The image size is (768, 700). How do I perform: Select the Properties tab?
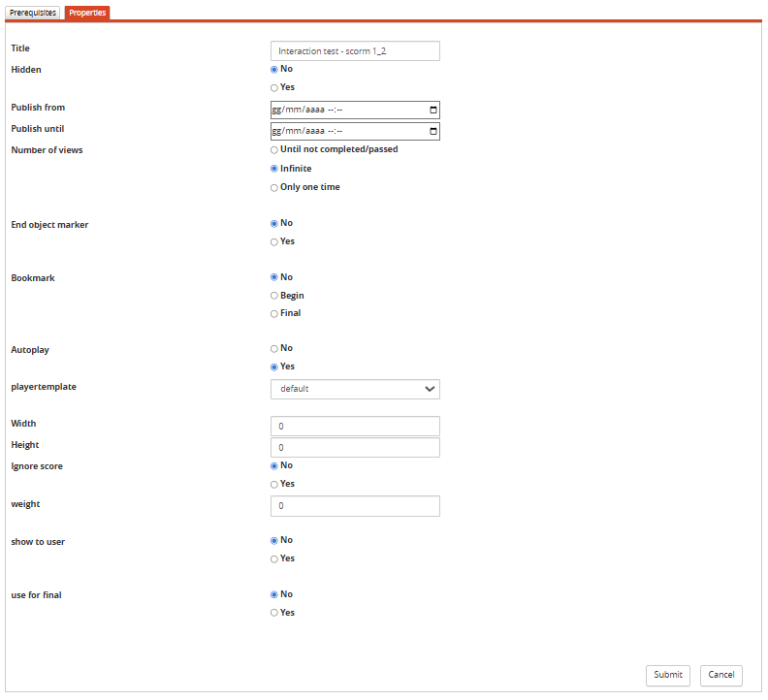(x=87, y=13)
